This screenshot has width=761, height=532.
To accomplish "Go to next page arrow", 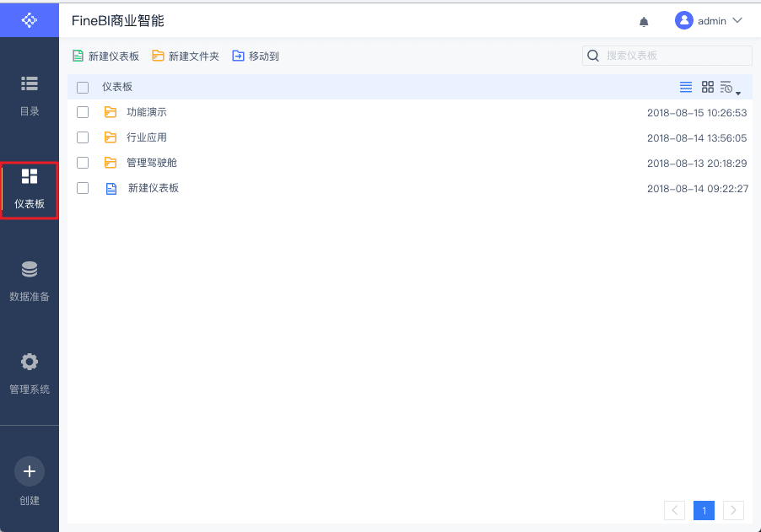I will pyautogui.click(x=733, y=510).
